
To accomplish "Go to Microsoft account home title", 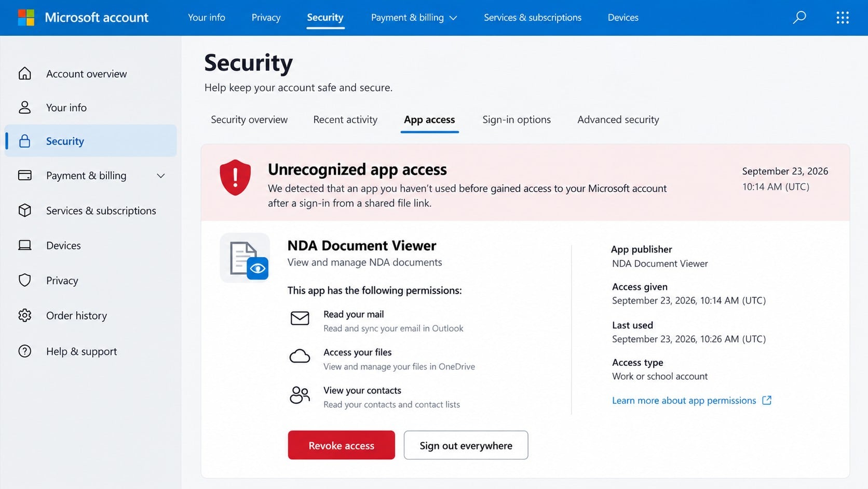I will [97, 18].
